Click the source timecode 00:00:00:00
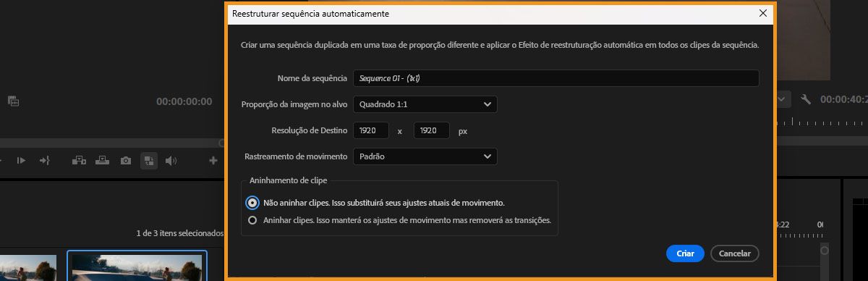The width and height of the screenshot is (868, 281). [x=184, y=101]
